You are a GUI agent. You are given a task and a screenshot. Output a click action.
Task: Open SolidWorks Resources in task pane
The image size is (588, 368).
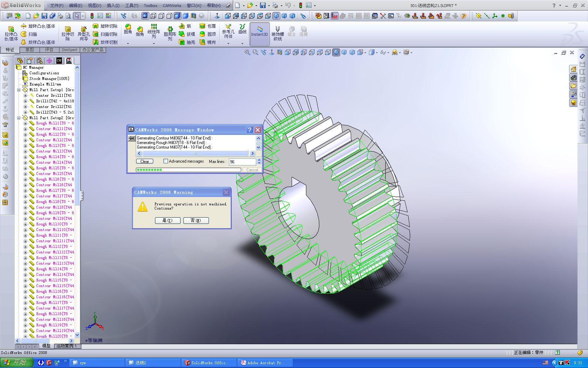[573, 69]
